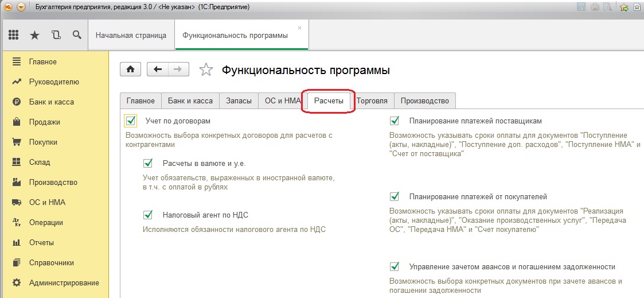Close the Функциональность программы tab

[299, 28]
